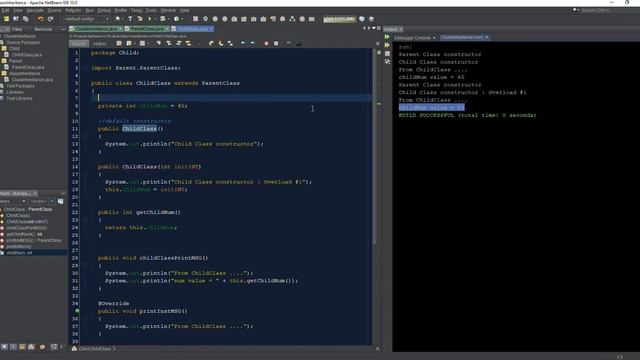The width and height of the screenshot is (640, 360).
Task: Click the Output settings wrench icon
Action: (x=387, y=62)
